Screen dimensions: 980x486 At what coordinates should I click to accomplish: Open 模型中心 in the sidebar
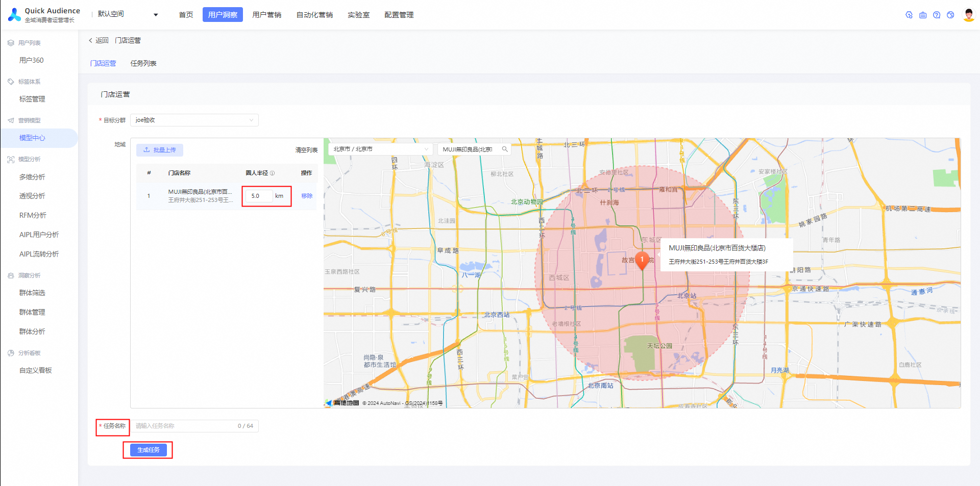tap(32, 138)
